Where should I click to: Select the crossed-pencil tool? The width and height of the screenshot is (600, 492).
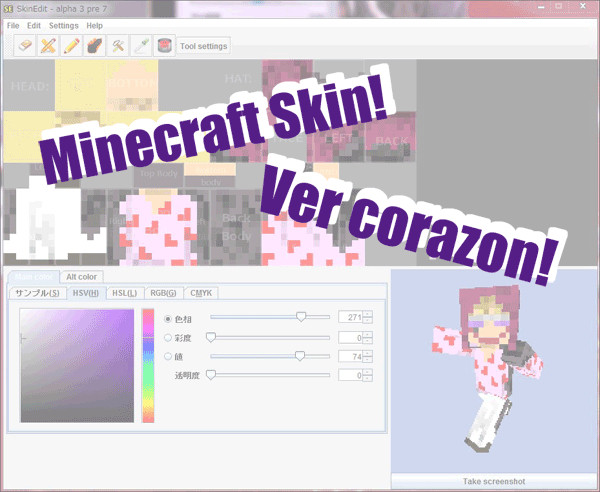[48, 46]
